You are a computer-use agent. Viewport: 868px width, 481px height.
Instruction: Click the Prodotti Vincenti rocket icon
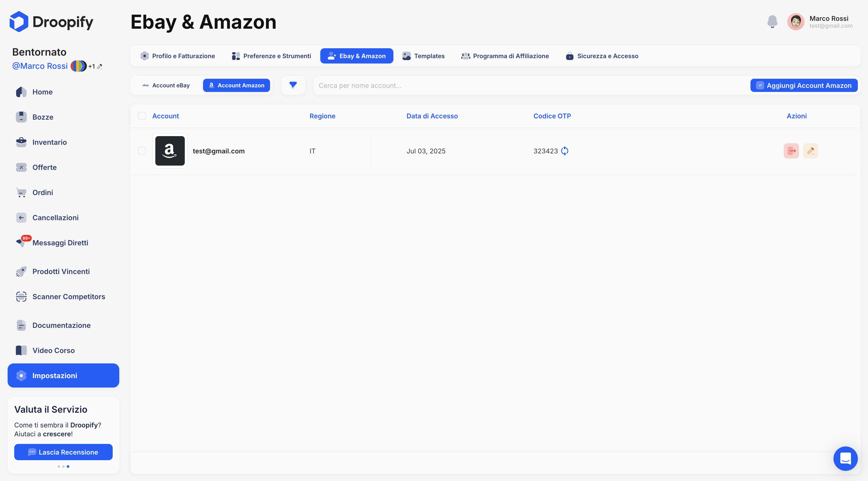(21, 271)
